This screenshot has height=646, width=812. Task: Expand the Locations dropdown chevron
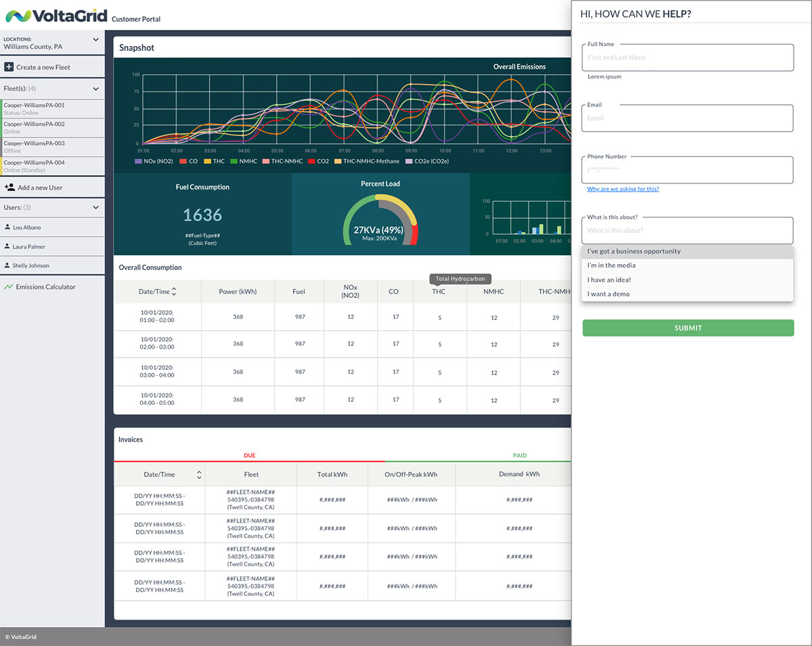95,40
